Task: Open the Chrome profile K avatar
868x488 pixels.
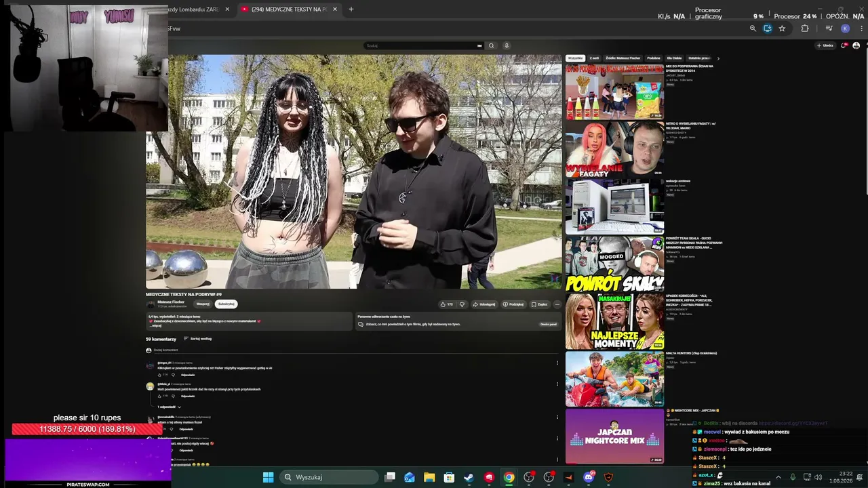Action: click(x=845, y=28)
